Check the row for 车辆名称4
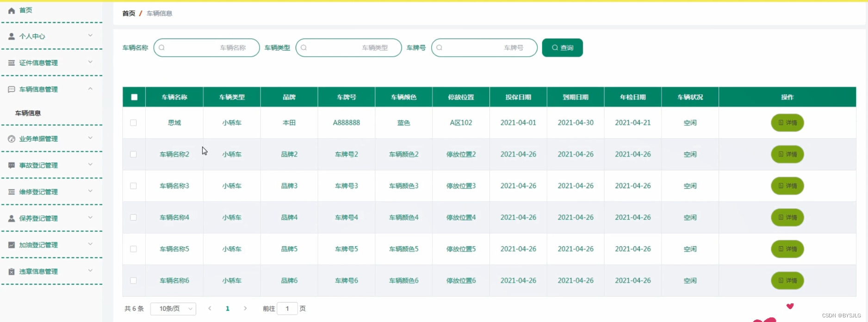868x322 pixels. [x=133, y=217]
